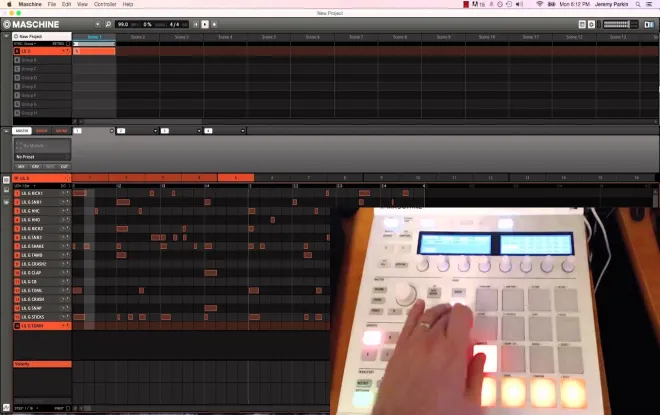The image size is (660, 415).
Task: Click the tempo value 99.0
Action: pos(123,24)
